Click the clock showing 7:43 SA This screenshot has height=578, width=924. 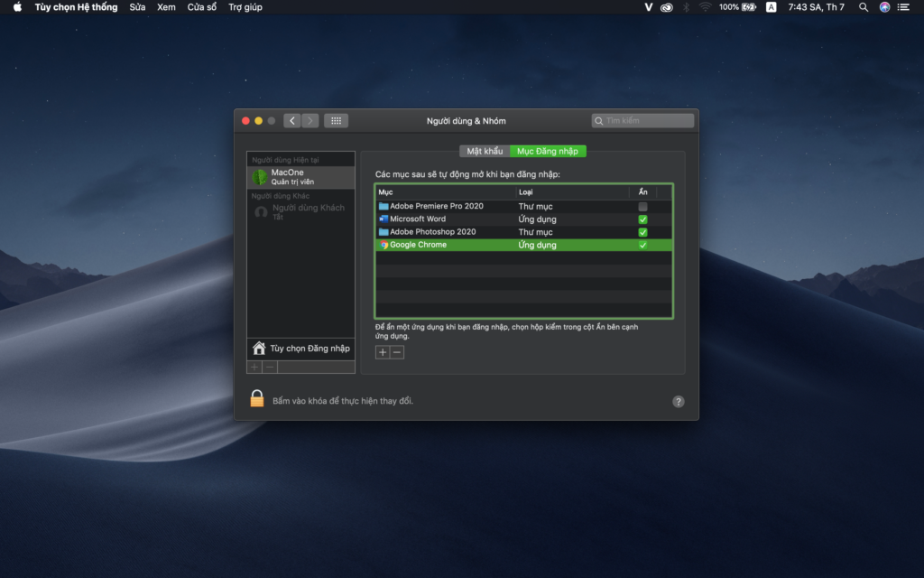click(x=816, y=7)
